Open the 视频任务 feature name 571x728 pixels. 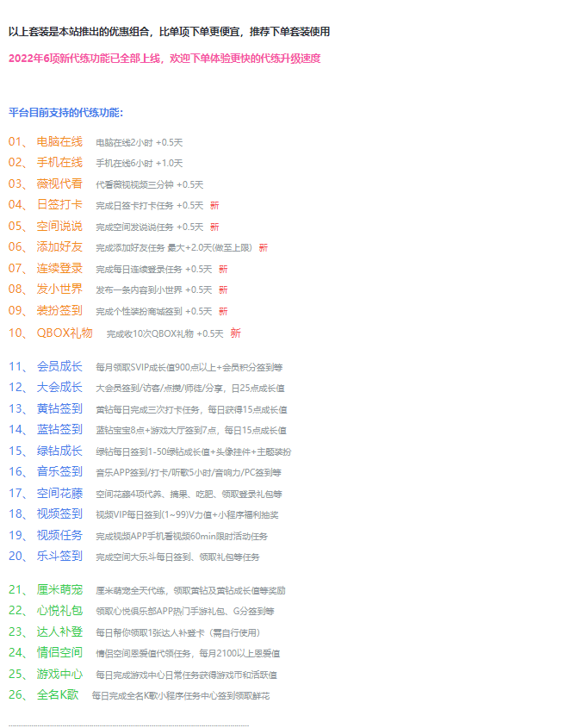click(59, 535)
